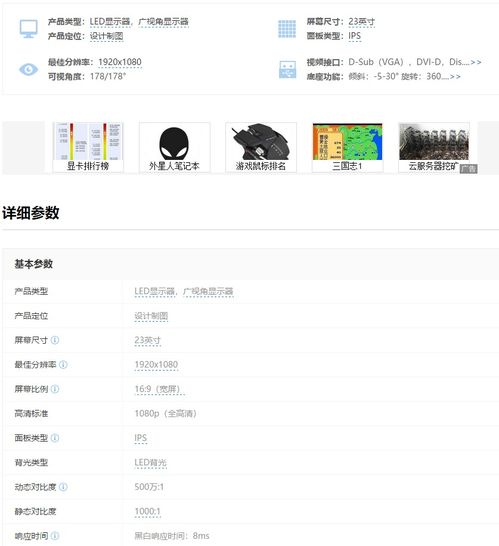Open the 显卡排行榜 thumbnail

(88, 147)
